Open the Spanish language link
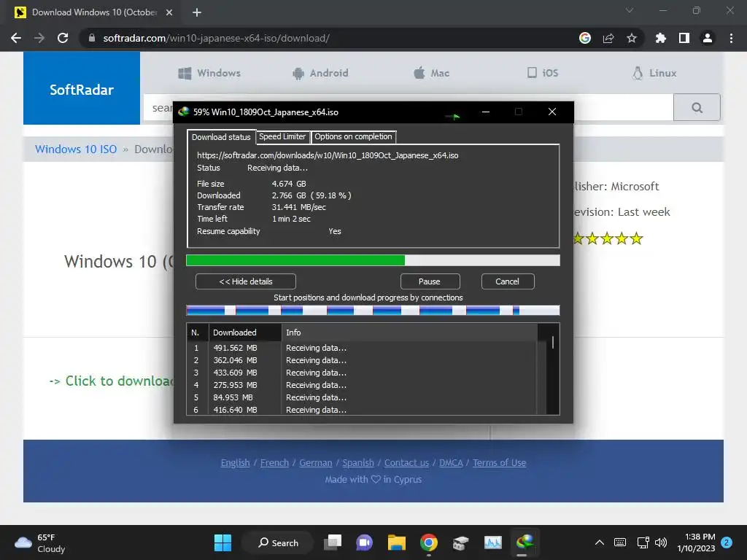 358,463
